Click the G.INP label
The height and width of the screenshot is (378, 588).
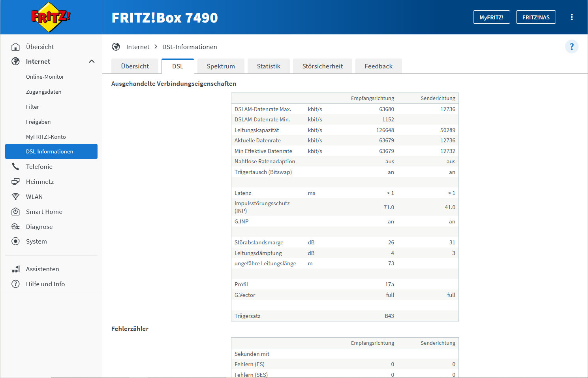(242, 221)
